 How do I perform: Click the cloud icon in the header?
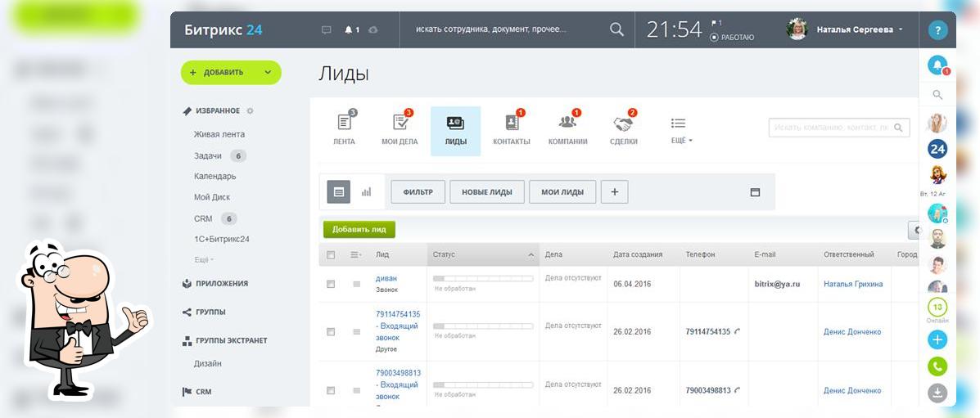(373, 29)
